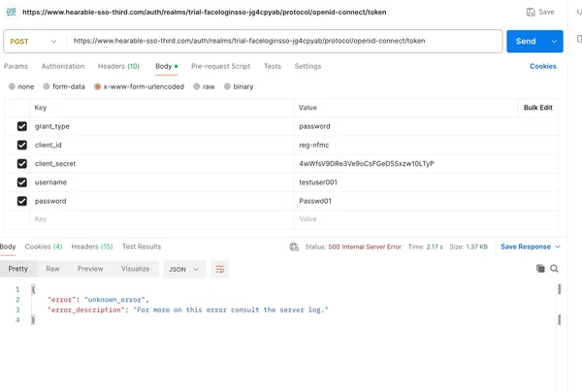Select the raw body radio button
The image size is (582, 392).
tap(197, 86)
